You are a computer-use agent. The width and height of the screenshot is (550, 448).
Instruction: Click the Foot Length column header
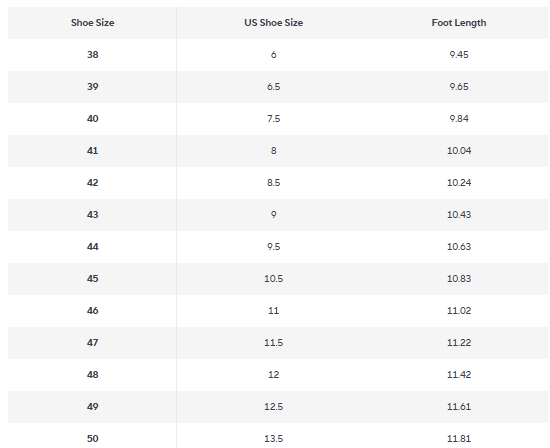pyautogui.click(x=459, y=23)
